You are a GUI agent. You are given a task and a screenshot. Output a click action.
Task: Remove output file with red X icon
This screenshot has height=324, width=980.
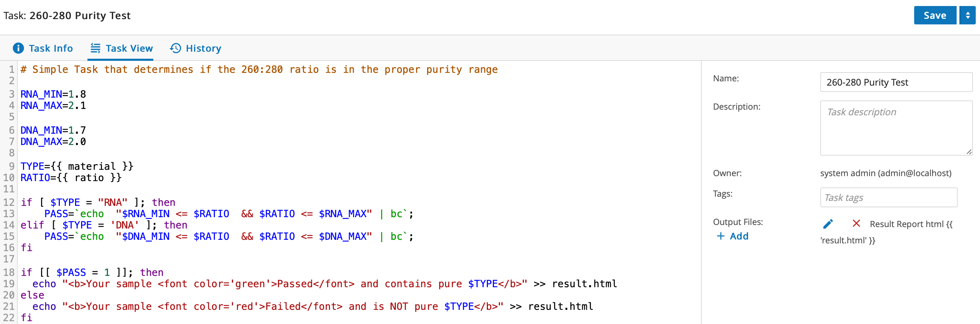pyautogui.click(x=856, y=224)
